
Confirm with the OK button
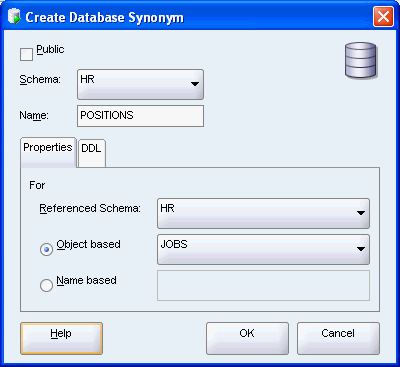247,338
